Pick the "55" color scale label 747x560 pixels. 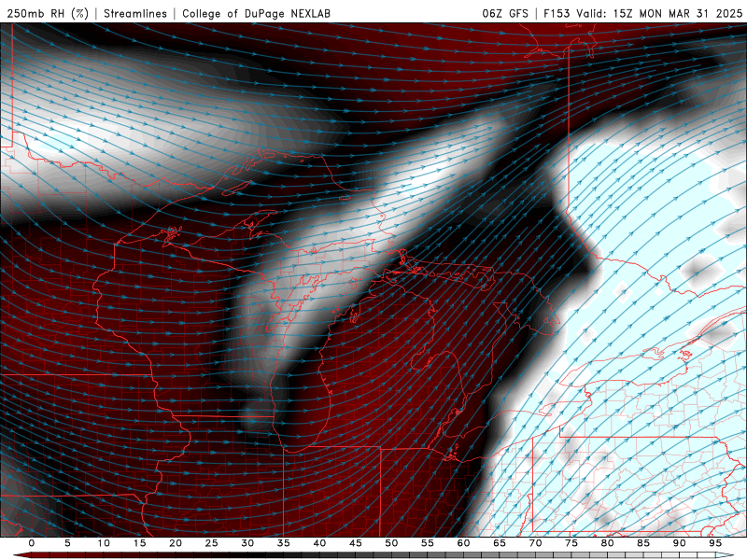coord(428,543)
